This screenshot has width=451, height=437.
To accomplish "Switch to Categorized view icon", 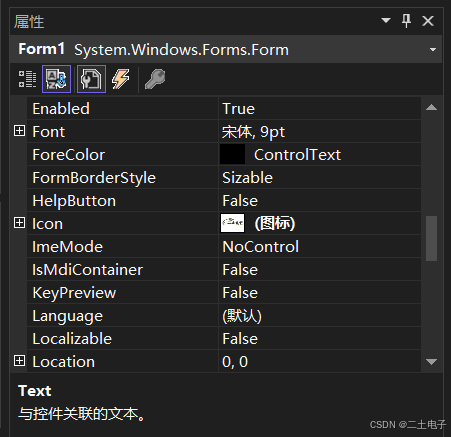I will point(27,79).
